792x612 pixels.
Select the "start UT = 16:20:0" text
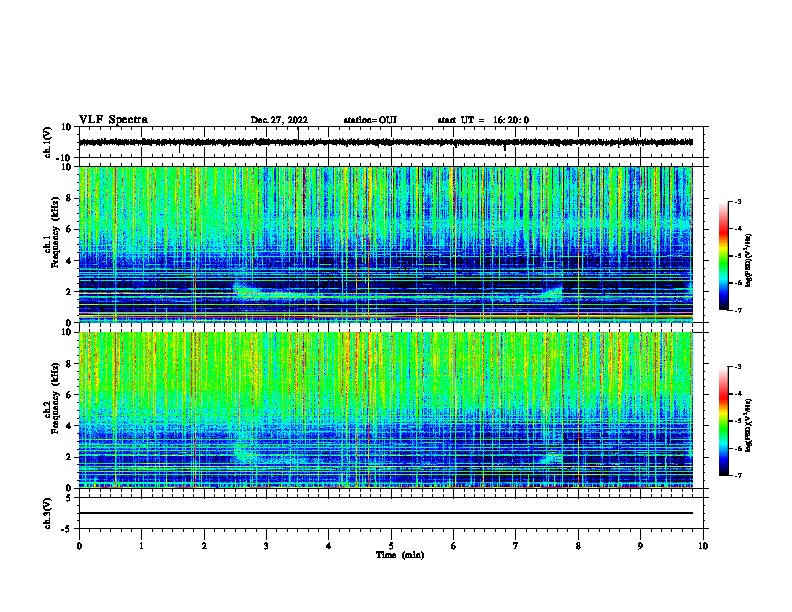pos(483,120)
